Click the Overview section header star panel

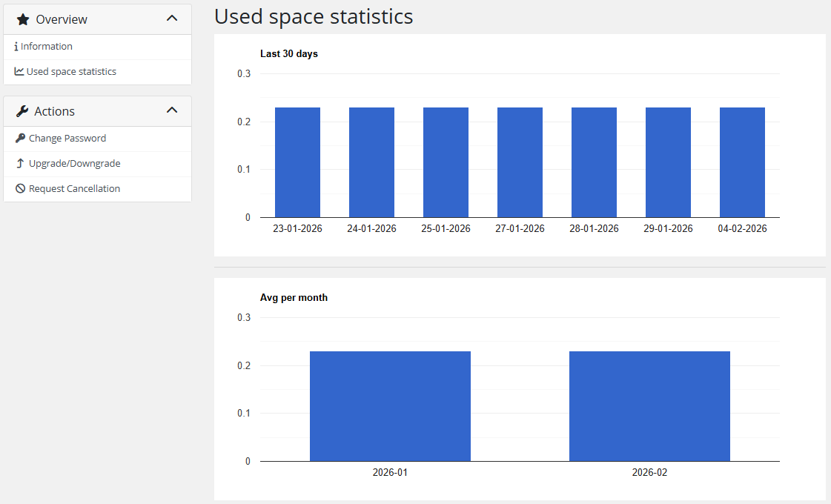(x=97, y=19)
